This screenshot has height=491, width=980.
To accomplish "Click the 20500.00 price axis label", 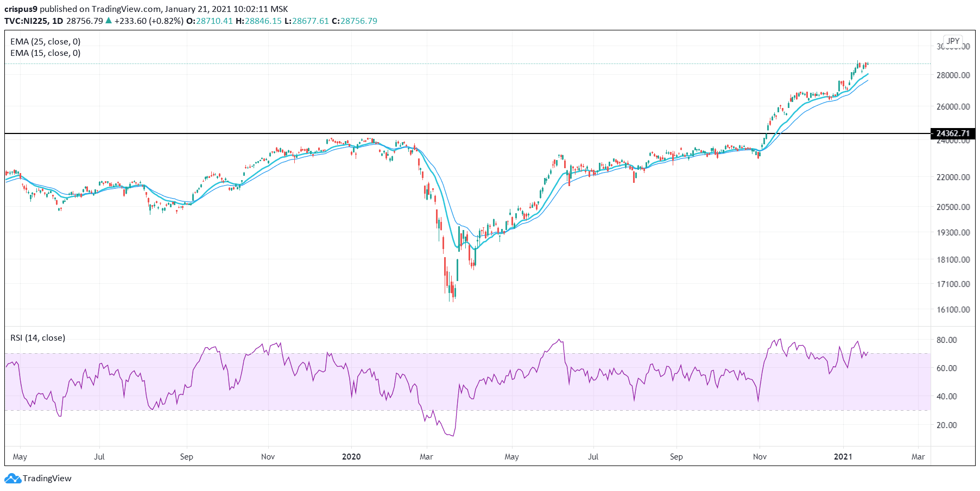I will click(x=953, y=207).
